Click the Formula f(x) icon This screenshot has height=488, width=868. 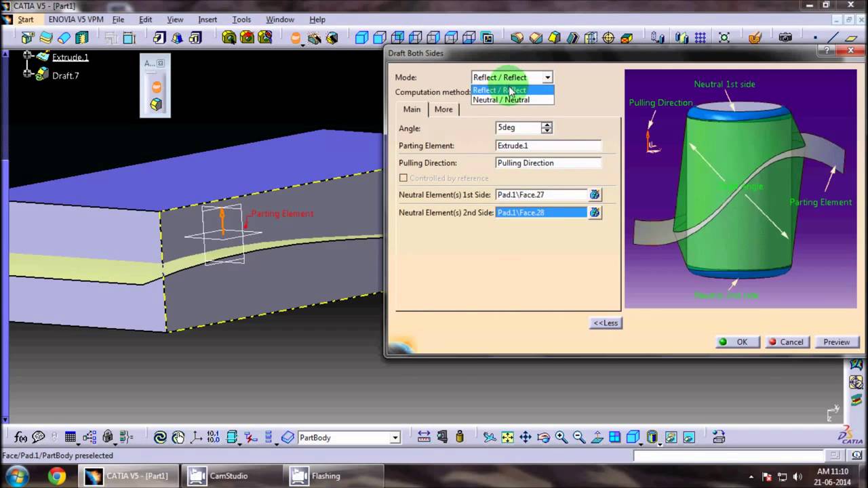(20, 438)
